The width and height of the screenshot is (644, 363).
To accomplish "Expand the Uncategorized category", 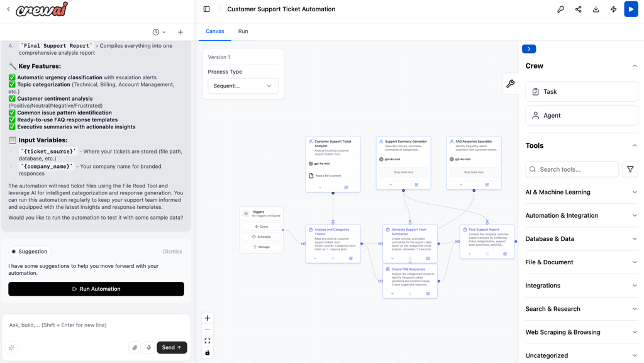I will (x=582, y=355).
